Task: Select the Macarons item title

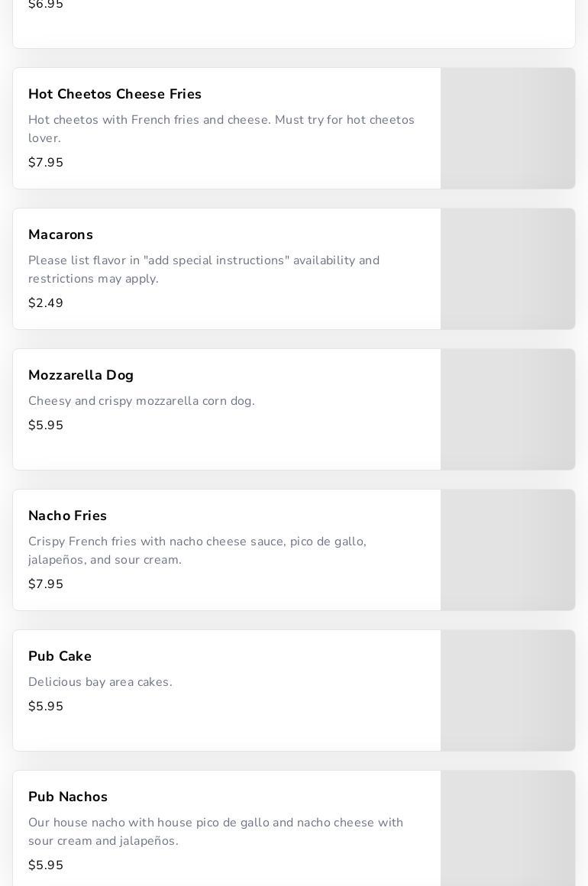Action: click(x=60, y=234)
